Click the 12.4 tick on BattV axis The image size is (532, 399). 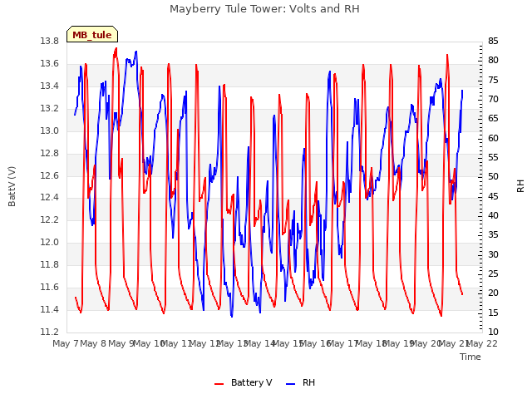pos(49,197)
